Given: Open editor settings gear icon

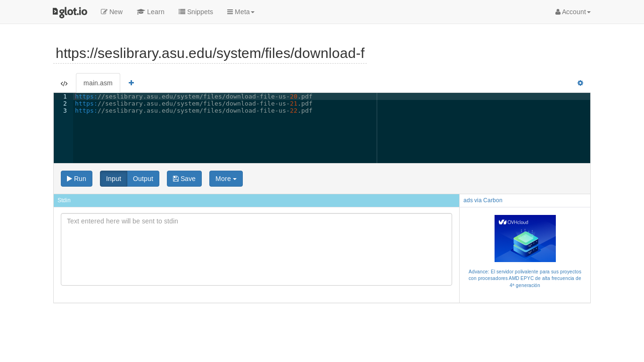Looking at the screenshot, I should [580, 83].
